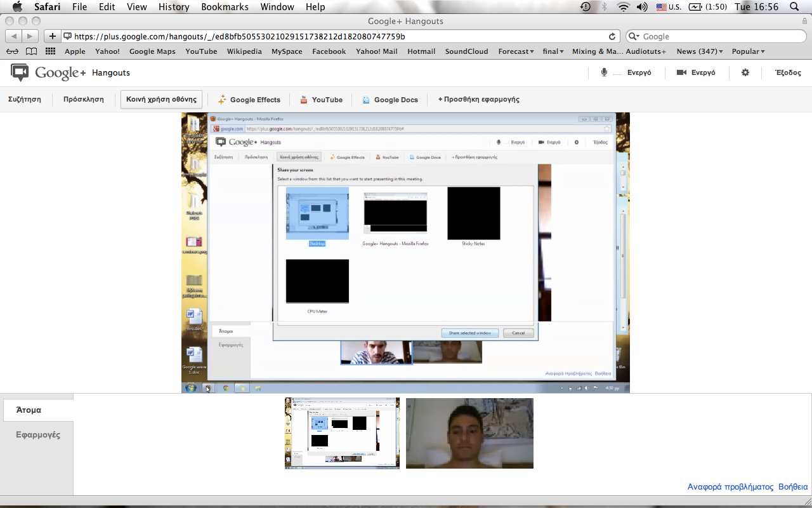
Task: Launch the Google Docs app
Action: point(390,100)
